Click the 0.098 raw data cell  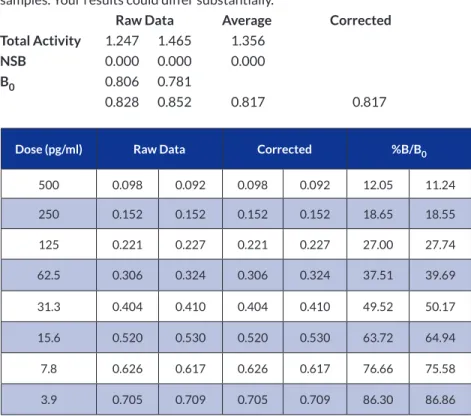(x=127, y=184)
